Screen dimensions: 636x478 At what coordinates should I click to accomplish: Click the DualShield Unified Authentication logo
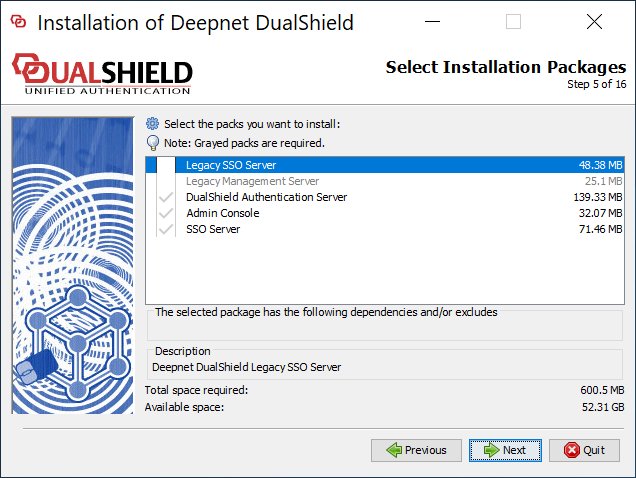[102, 75]
